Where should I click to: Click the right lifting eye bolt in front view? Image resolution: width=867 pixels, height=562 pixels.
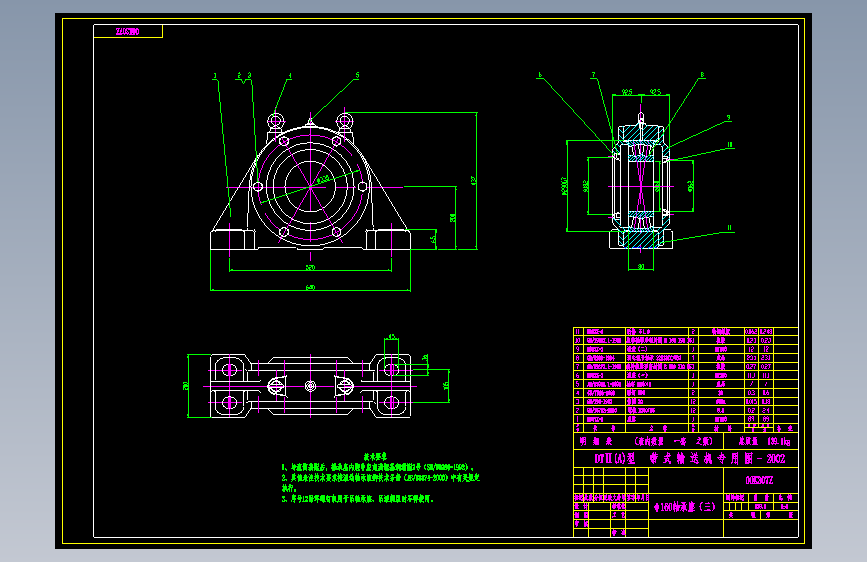tap(344, 121)
